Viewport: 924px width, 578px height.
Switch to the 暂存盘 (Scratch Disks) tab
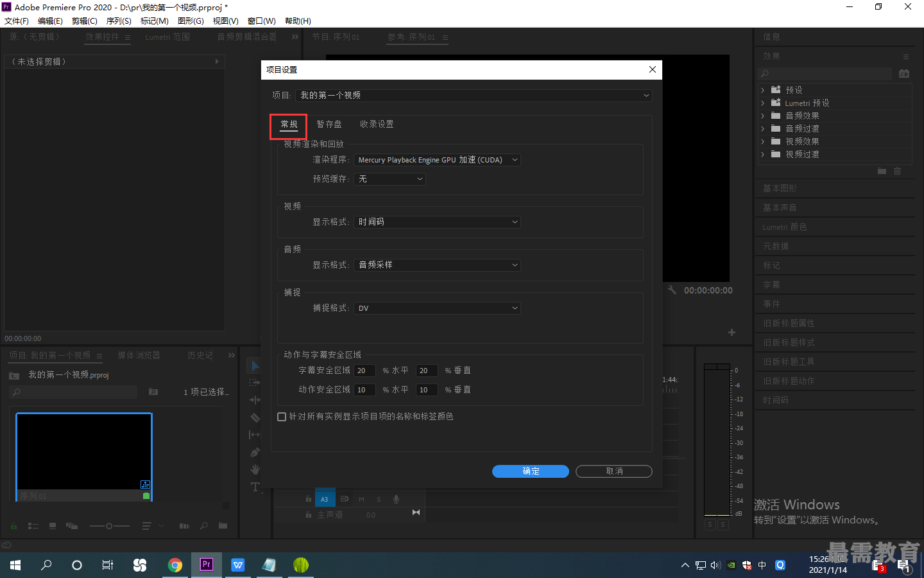[x=329, y=125]
